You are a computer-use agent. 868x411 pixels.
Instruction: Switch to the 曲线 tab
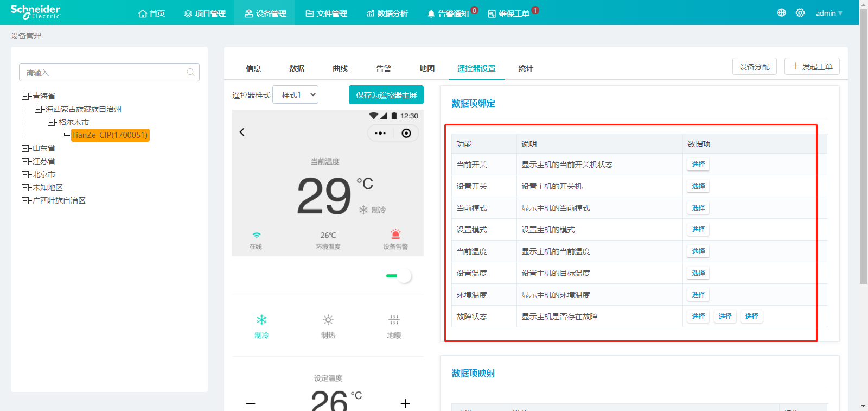click(340, 68)
